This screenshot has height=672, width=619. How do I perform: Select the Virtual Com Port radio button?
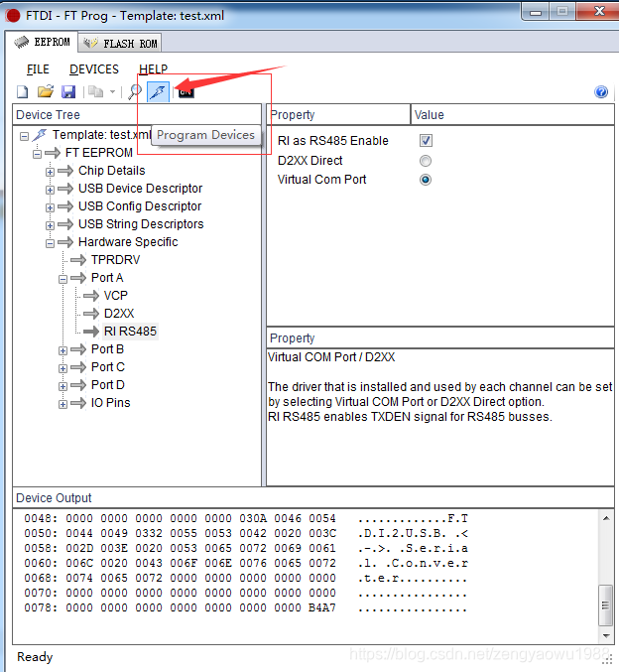426,180
